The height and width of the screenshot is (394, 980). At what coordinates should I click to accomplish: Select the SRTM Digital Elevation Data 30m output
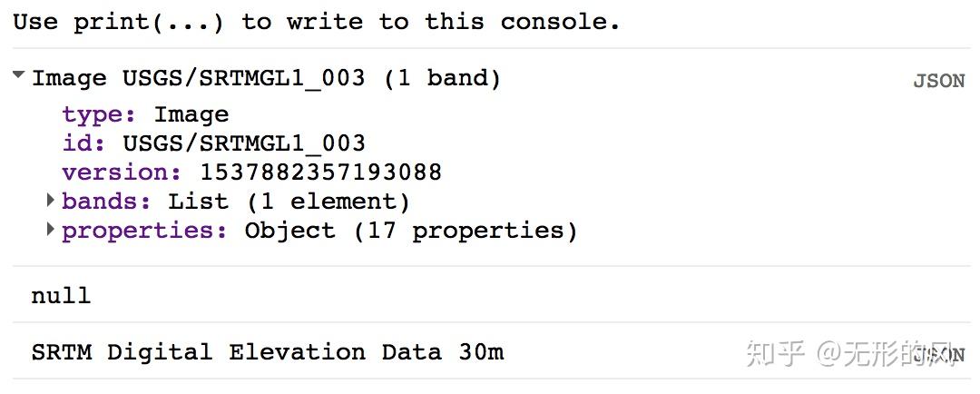268,352
